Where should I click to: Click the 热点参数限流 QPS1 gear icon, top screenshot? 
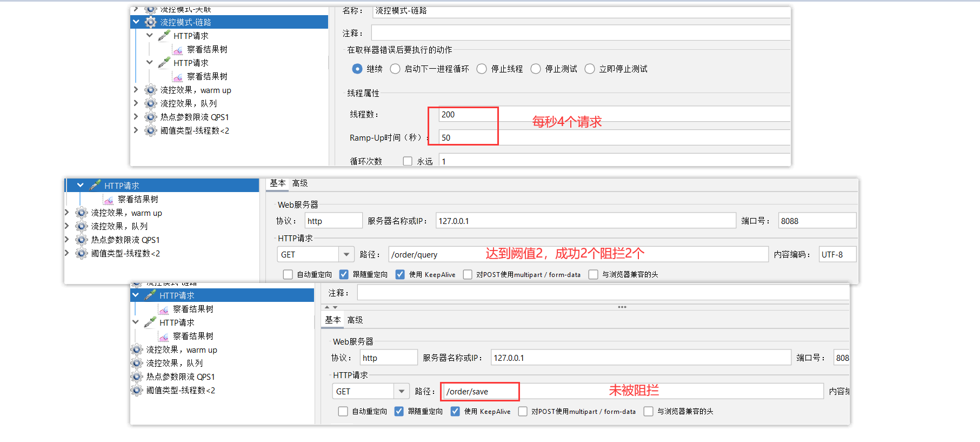click(151, 117)
